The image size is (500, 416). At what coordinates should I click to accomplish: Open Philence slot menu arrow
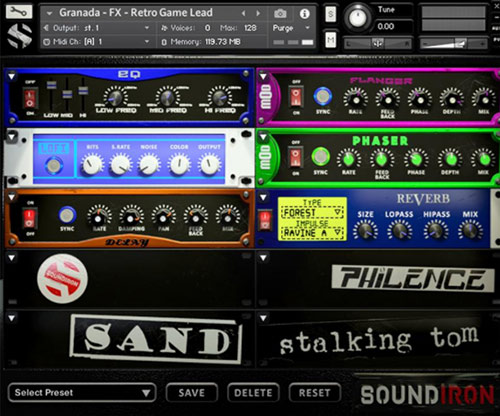[263, 258]
